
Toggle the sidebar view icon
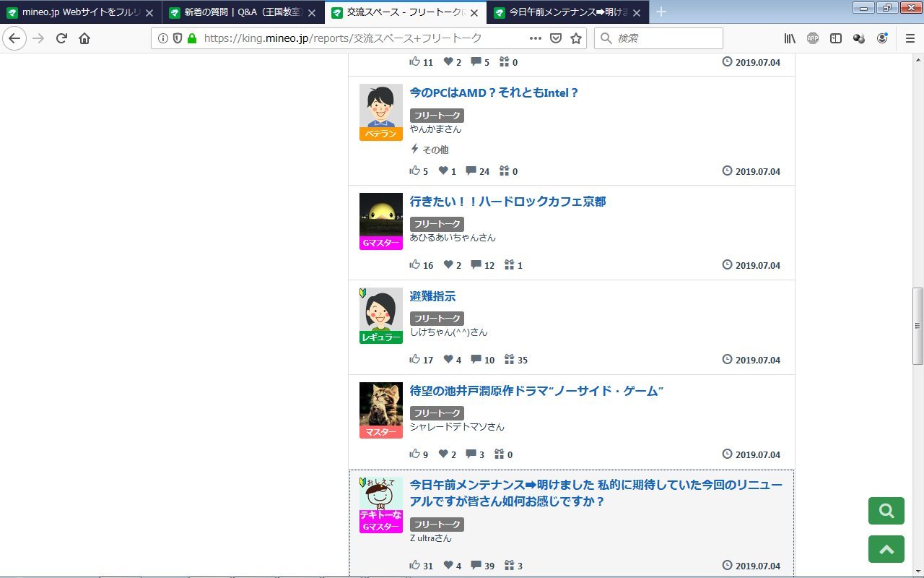[836, 38]
